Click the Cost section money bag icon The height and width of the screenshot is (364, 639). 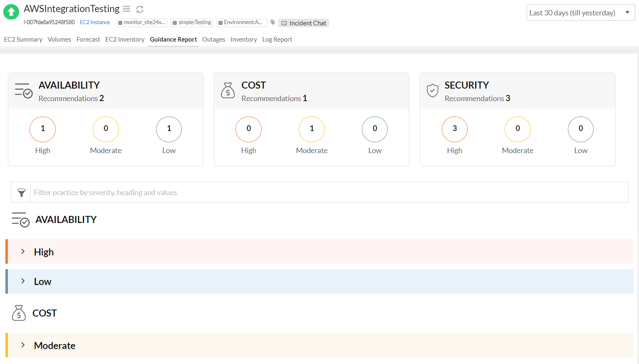(x=19, y=313)
